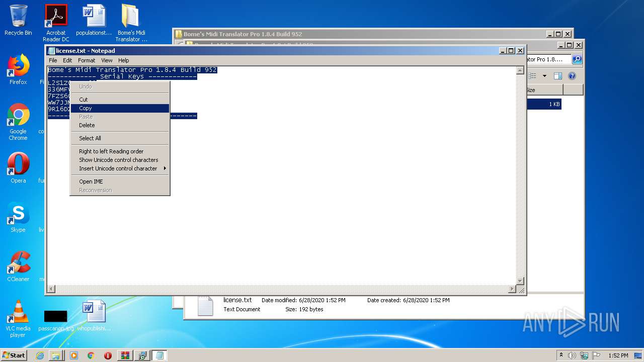Open Explorer change view dropdown arrow

pyautogui.click(x=544, y=76)
